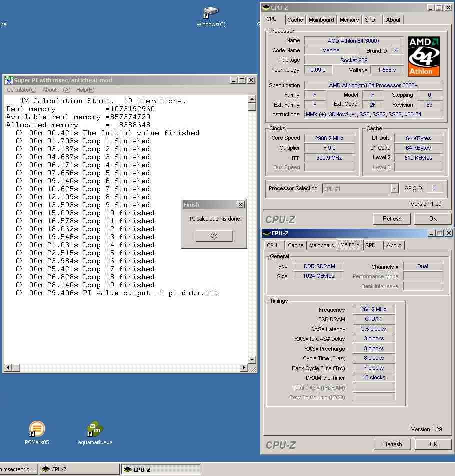Switch to SPD tab in upper CPU-Z
This screenshot has width=455, height=476.
click(x=370, y=20)
